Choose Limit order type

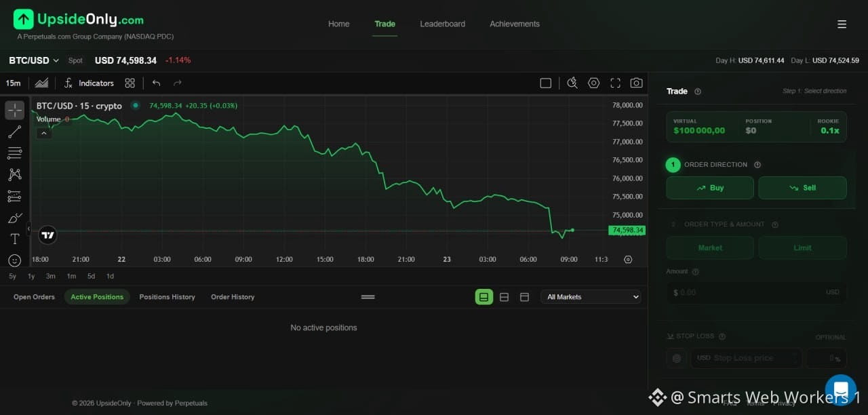click(x=802, y=248)
